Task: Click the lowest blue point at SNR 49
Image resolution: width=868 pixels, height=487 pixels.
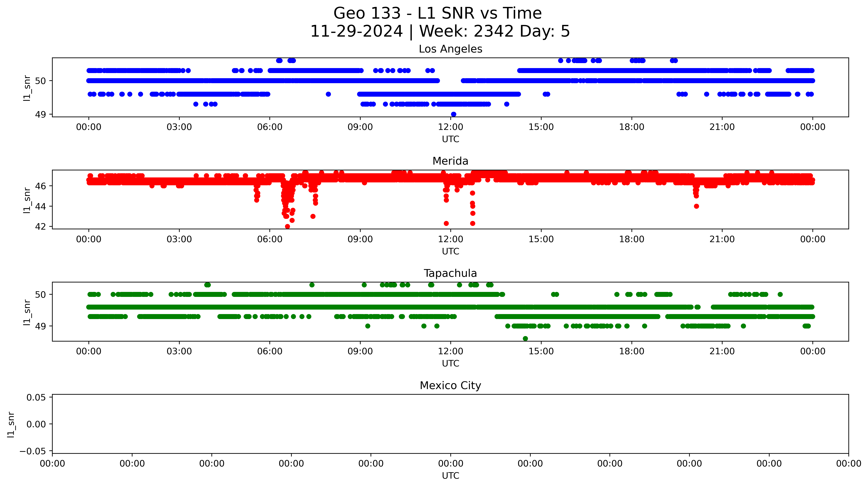Action: 454,114
